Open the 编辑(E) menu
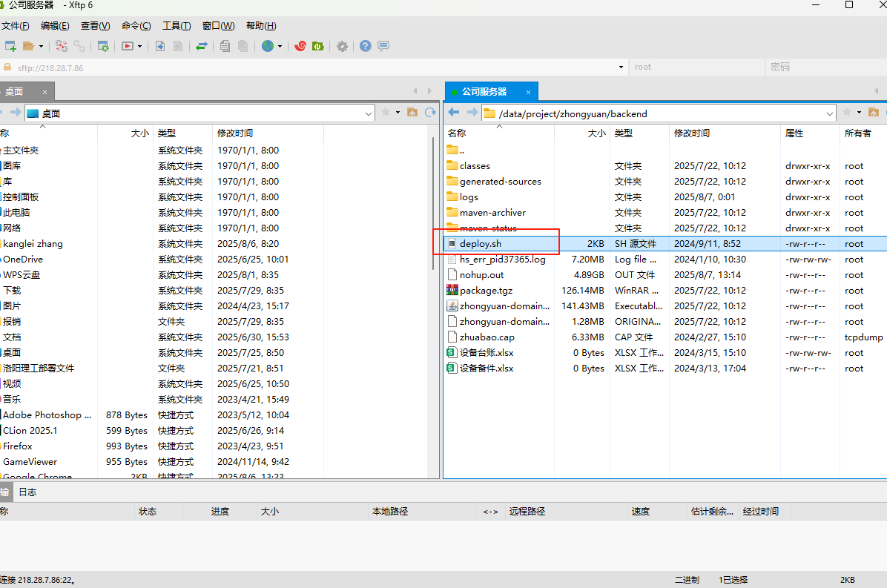The image size is (887, 588). pyautogui.click(x=55, y=26)
